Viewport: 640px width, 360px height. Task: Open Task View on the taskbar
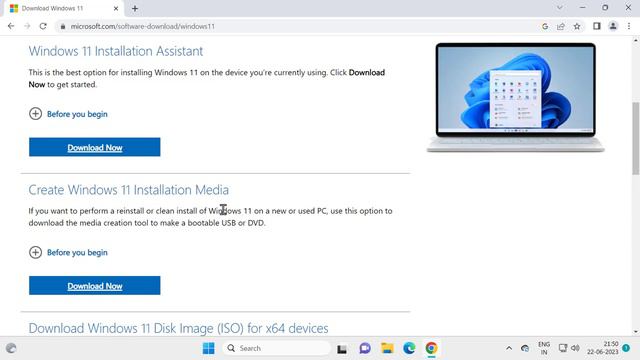pyautogui.click(x=342, y=349)
